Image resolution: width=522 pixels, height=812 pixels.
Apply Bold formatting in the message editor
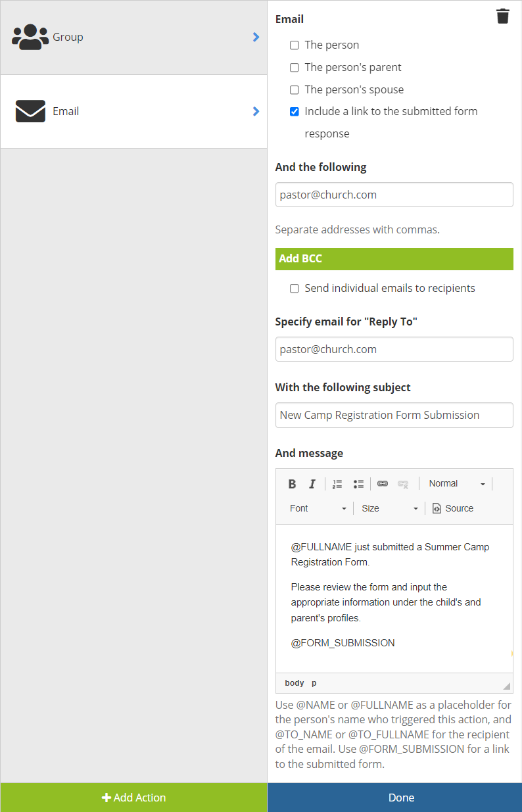tap(293, 484)
